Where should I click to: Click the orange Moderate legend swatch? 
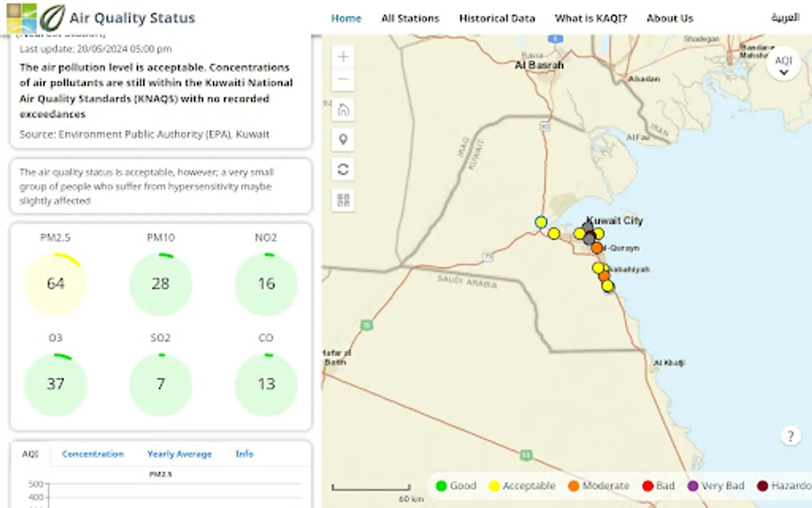[x=573, y=486]
